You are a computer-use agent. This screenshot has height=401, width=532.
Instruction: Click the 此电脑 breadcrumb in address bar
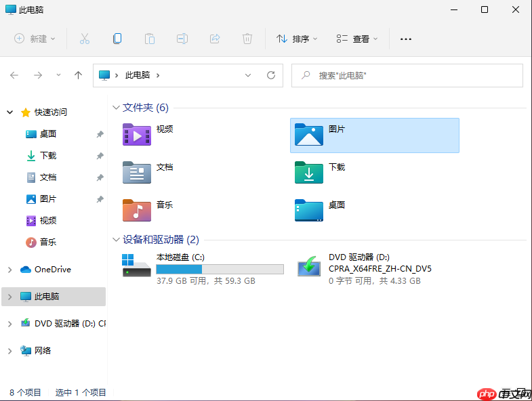tap(138, 75)
